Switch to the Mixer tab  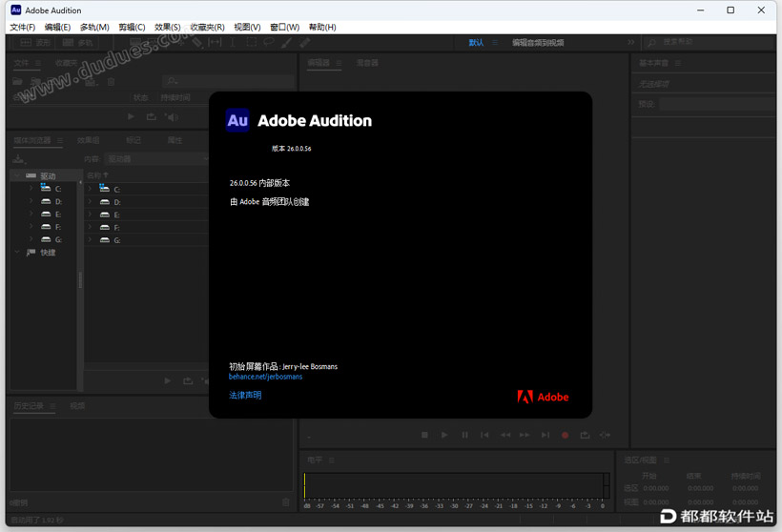[x=367, y=63]
